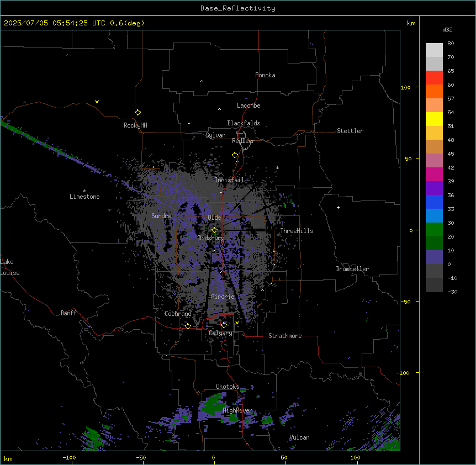Click the Airdrie city label
The width and height of the screenshot is (476, 465).
223,297
